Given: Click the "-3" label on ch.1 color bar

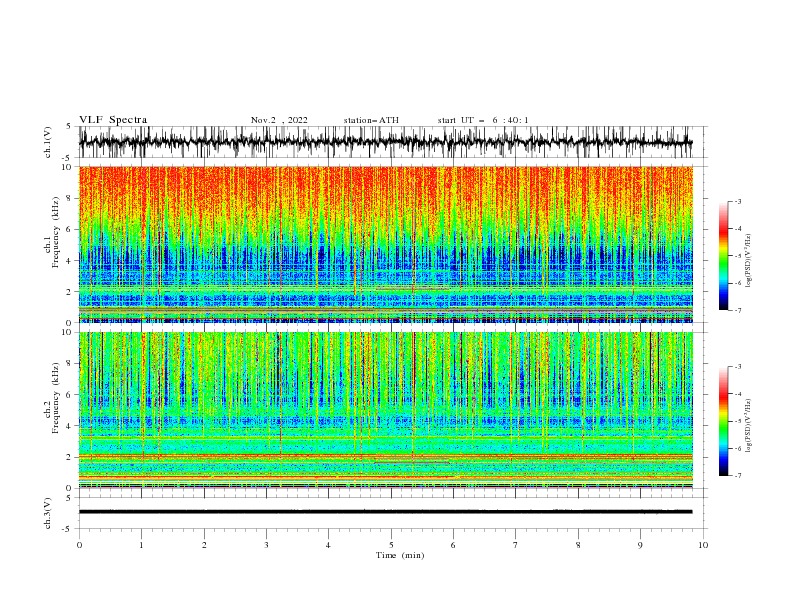Looking at the screenshot, I should (737, 201).
